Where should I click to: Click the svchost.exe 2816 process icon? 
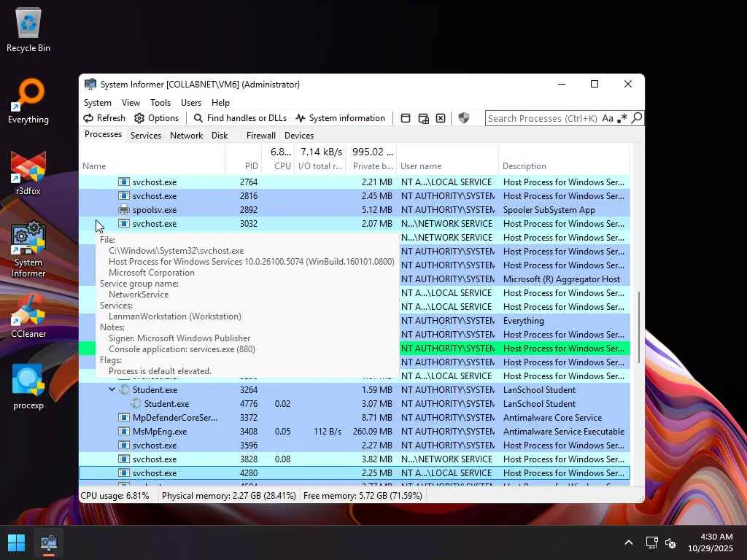click(124, 195)
